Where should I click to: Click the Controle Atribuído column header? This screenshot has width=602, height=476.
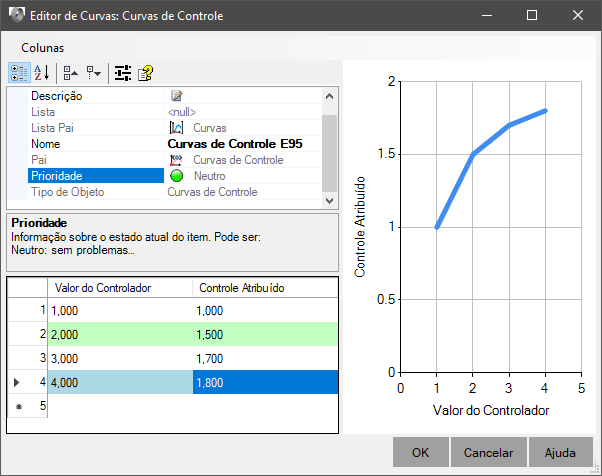(265, 288)
